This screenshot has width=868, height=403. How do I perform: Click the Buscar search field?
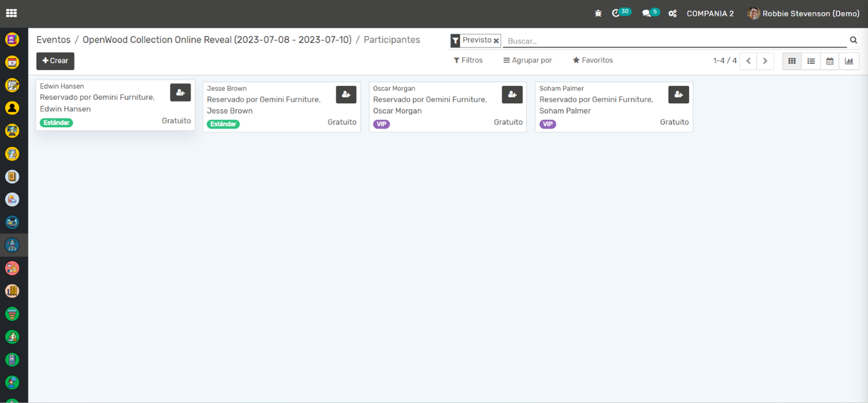[675, 41]
